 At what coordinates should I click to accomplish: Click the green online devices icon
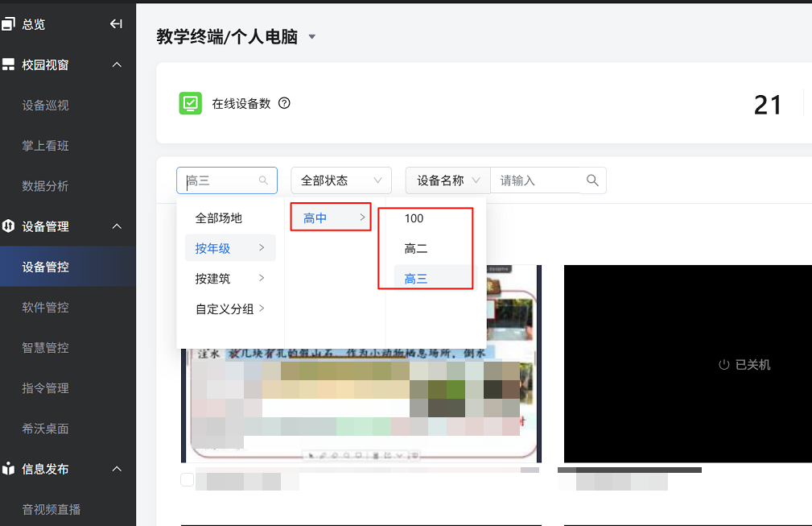coord(190,104)
